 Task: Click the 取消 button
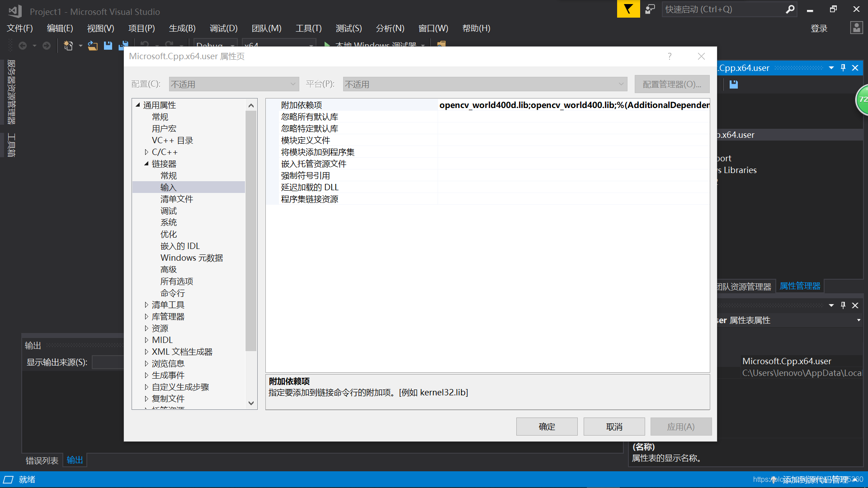coord(614,427)
